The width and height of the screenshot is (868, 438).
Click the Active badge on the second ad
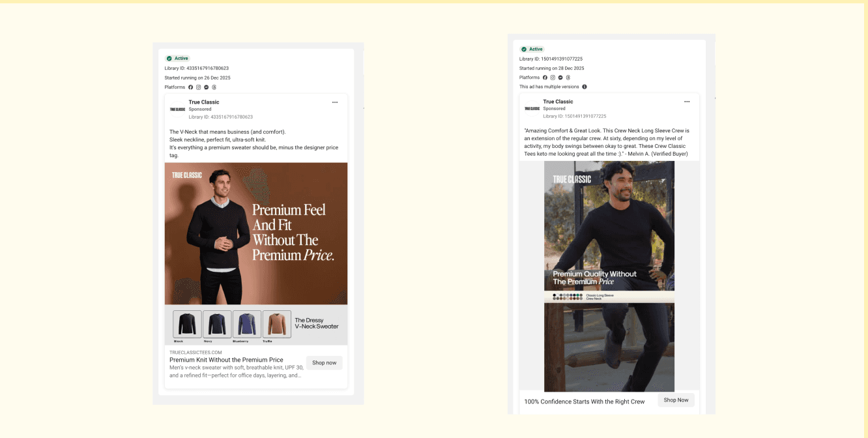[x=531, y=49]
